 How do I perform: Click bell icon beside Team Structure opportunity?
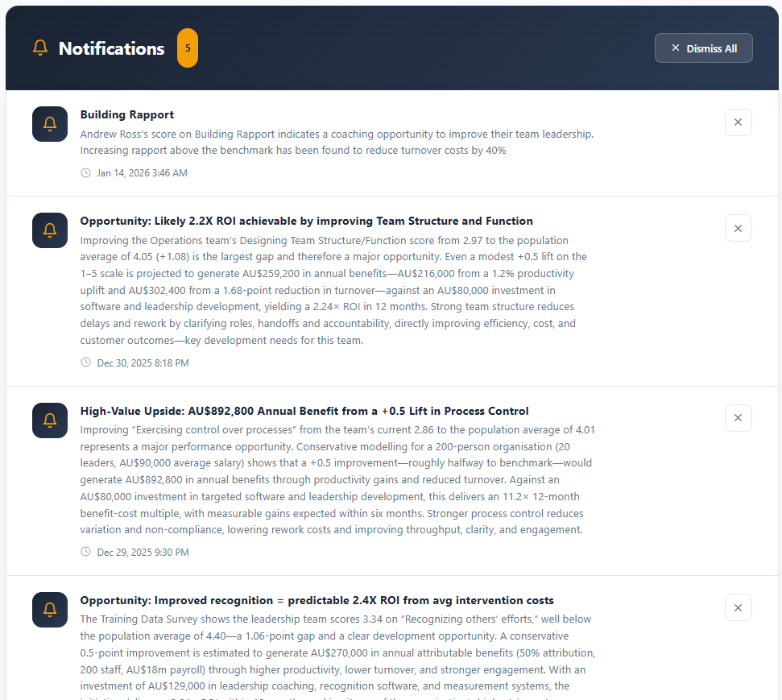[x=50, y=230]
